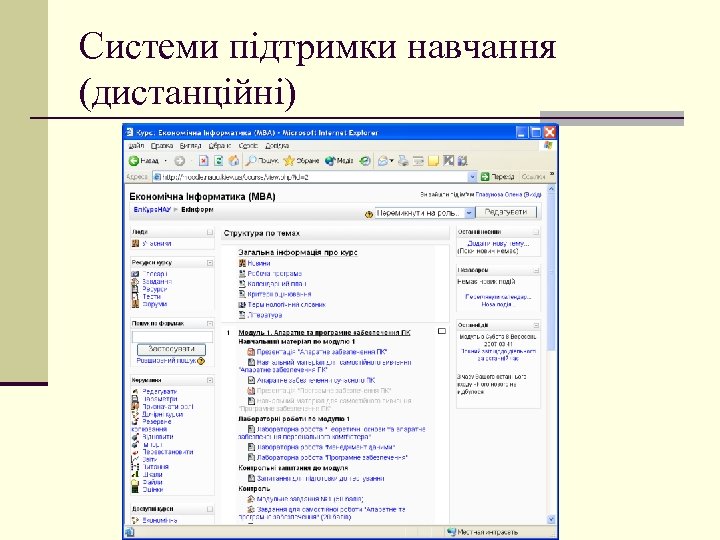Click the Forward arrow icon in the toolbar

(x=180, y=161)
